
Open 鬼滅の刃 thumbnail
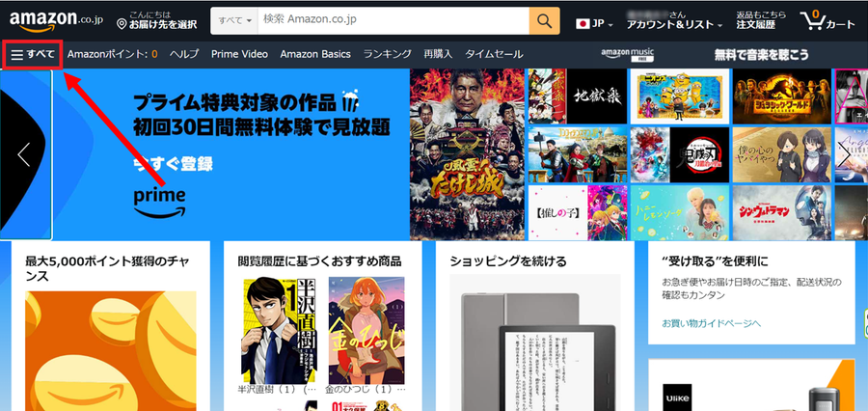click(x=680, y=154)
